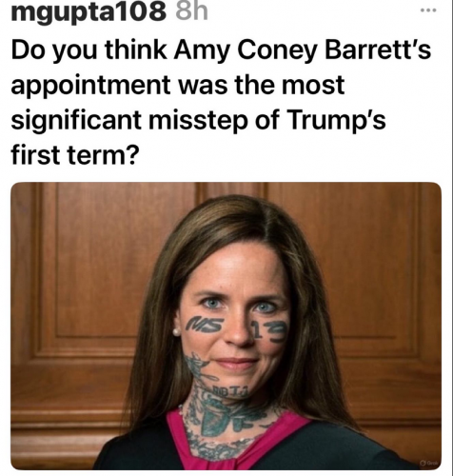
Task: Open the three-dot more options menu
Action: pyautogui.click(x=428, y=10)
